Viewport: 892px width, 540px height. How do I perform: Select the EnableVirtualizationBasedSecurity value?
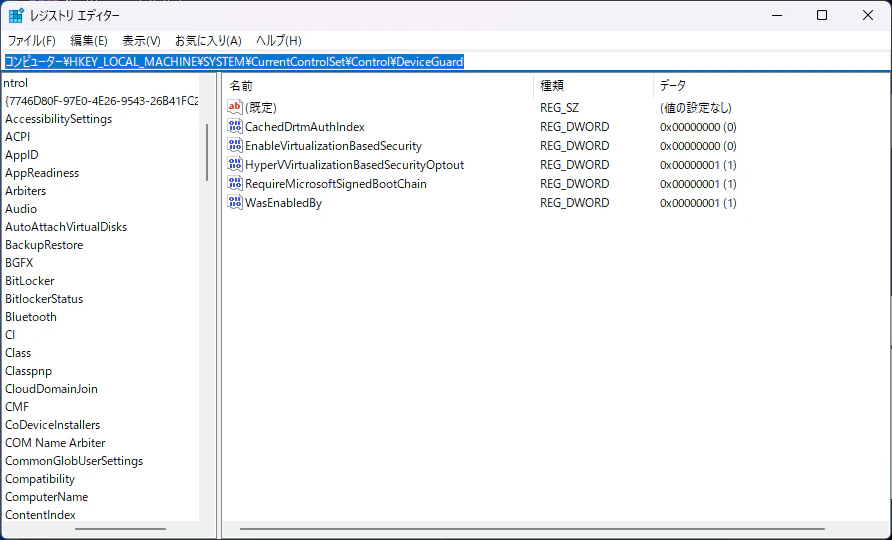(x=333, y=146)
